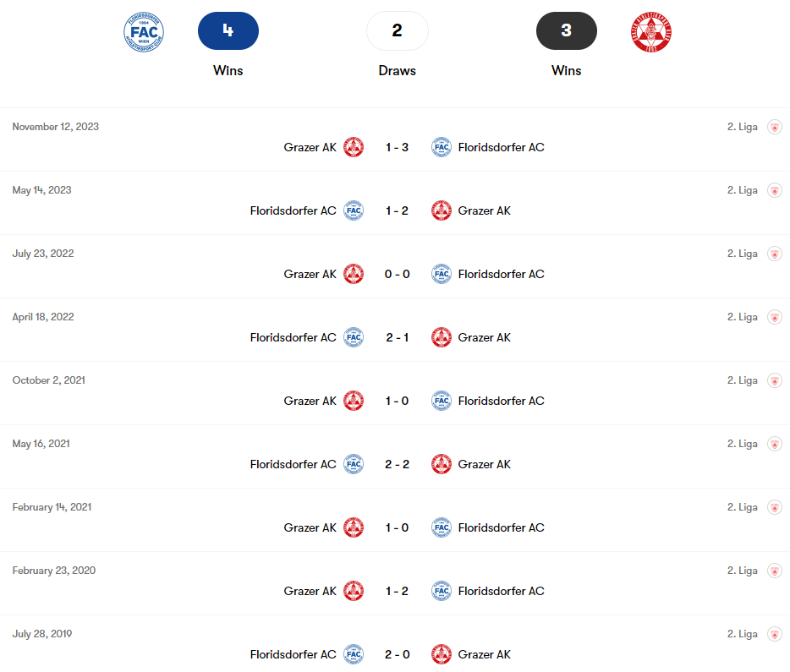Click Floridsdorfer AC logo in the October 2, 2021 match
The width and height of the screenshot is (790, 672).
coord(442,401)
